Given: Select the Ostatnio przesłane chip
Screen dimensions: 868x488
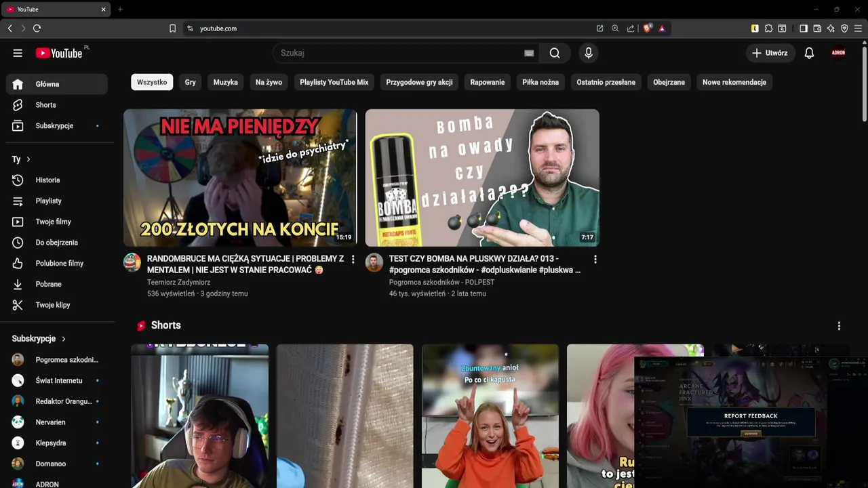Looking at the screenshot, I should pos(606,82).
